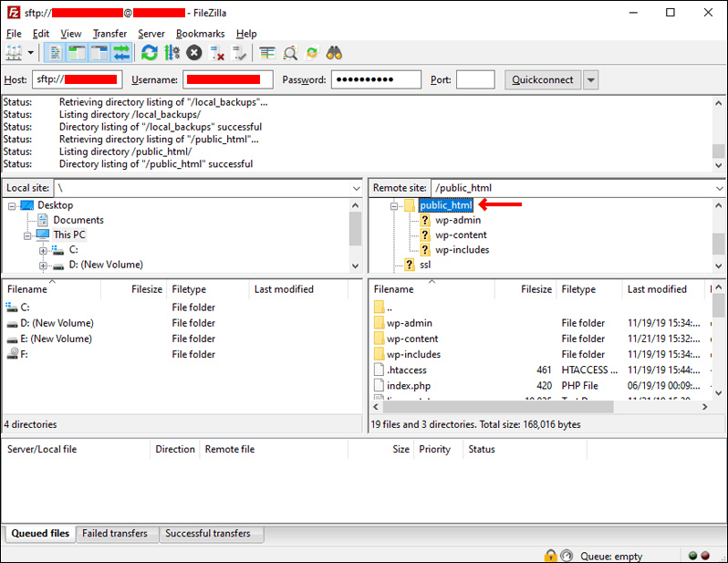Select the wp-content folder in remote file list
The image size is (728, 563).
tap(412, 339)
